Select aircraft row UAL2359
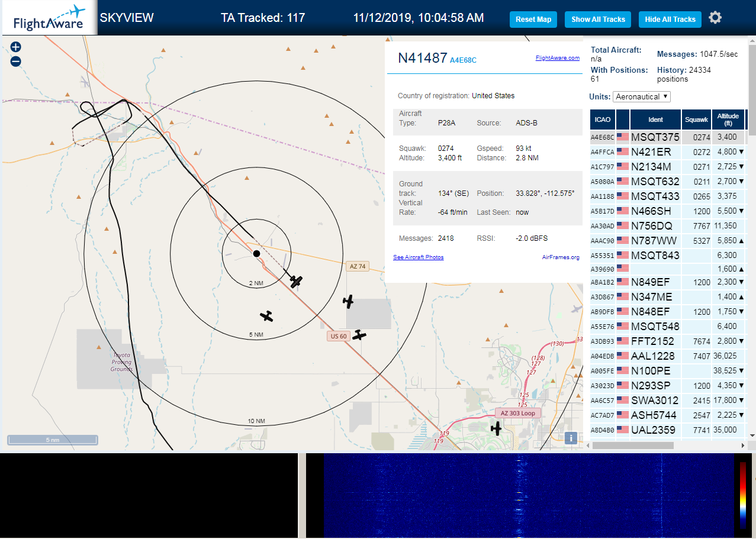The height and width of the screenshot is (539, 756). [x=668, y=430]
